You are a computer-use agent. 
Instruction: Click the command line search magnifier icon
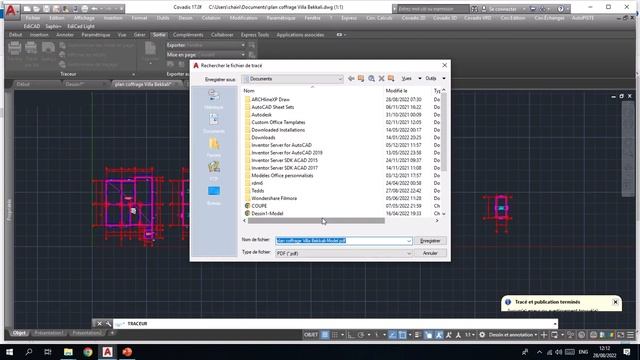point(108,324)
